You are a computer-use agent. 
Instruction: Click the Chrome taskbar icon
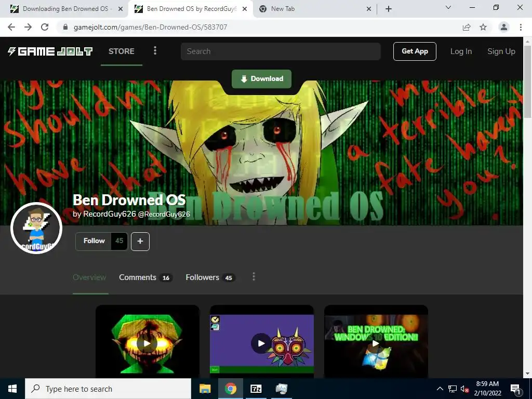230,389
